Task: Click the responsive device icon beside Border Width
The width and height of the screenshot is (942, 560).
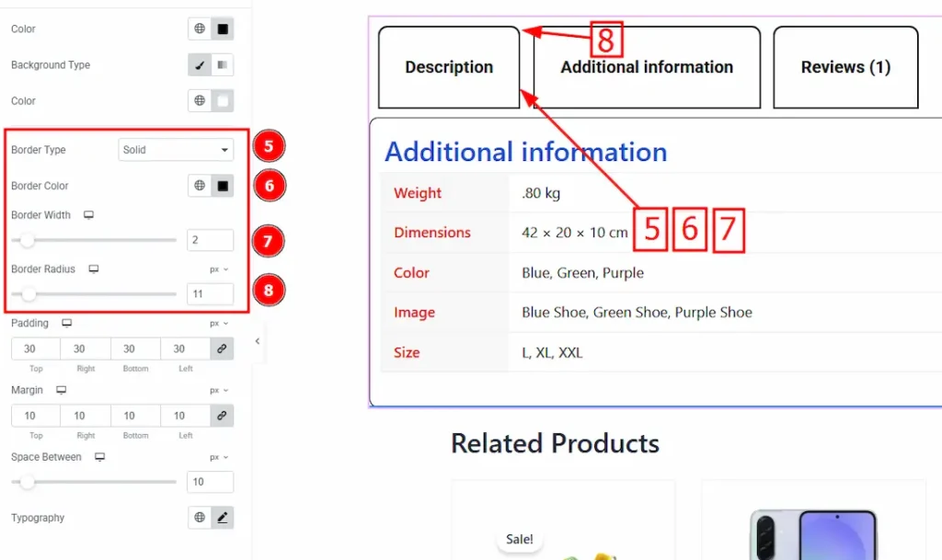Action: pyautogui.click(x=89, y=215)
